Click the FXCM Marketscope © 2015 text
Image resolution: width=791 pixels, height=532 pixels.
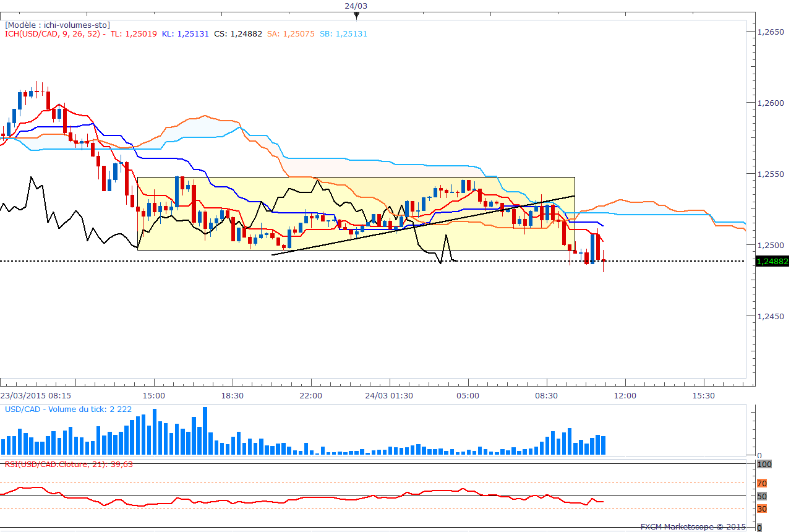coord(693,527)
